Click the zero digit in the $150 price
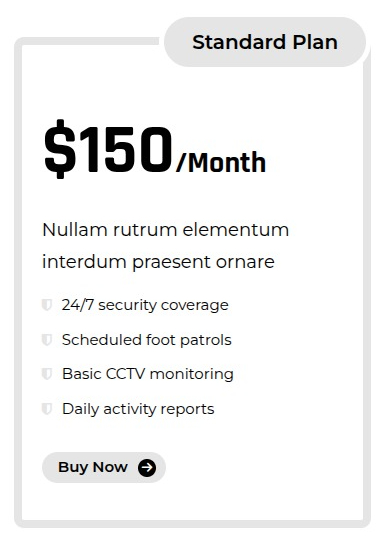This screenshot has height=540, width=391. pos(157,149)
